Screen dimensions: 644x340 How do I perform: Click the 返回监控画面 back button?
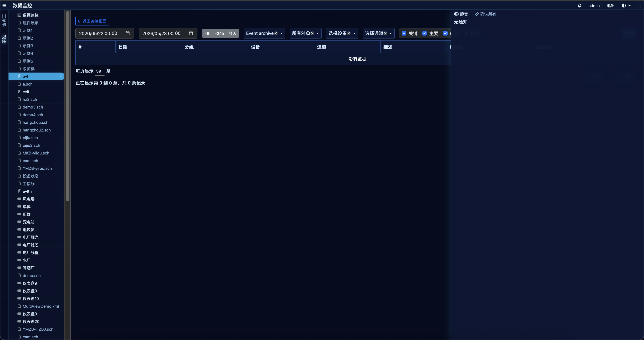pyautogui.click(x=92, y=21)
